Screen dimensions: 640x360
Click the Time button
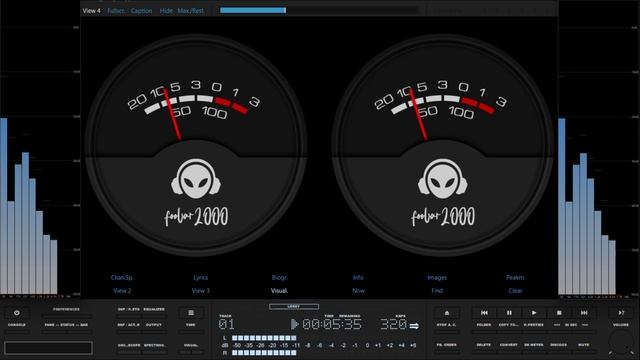coord(191,325)
